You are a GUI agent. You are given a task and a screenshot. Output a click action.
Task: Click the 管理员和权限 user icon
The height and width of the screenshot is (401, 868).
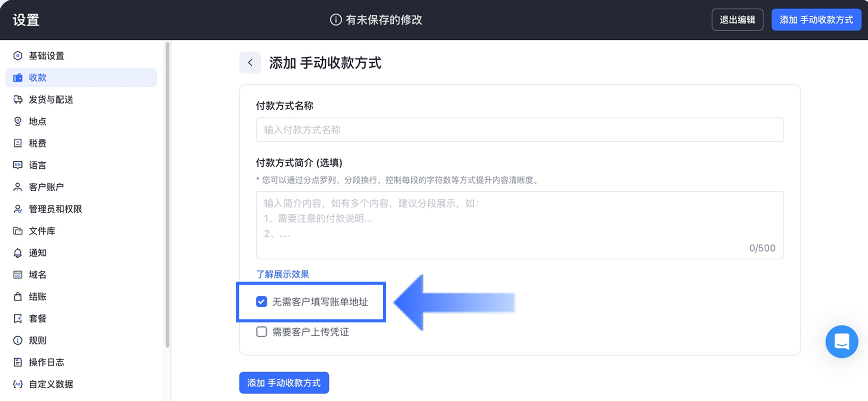coord(18,209)
